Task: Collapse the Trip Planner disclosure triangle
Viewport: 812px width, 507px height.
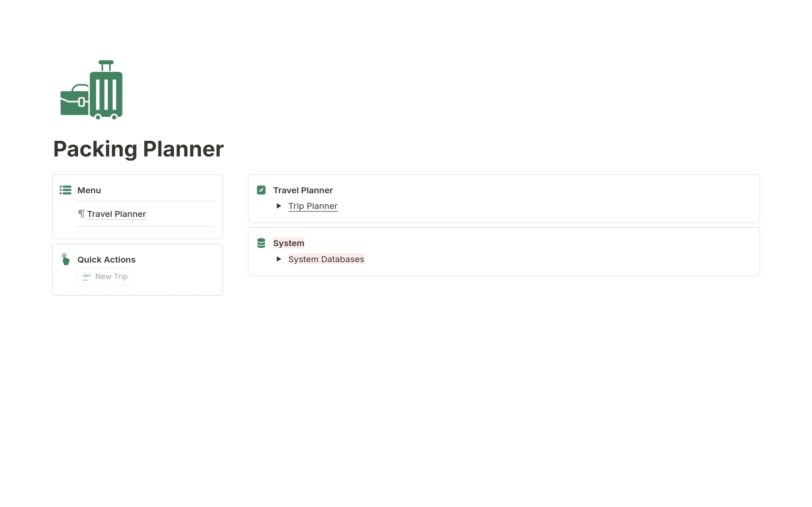Action: pos(279,206)
